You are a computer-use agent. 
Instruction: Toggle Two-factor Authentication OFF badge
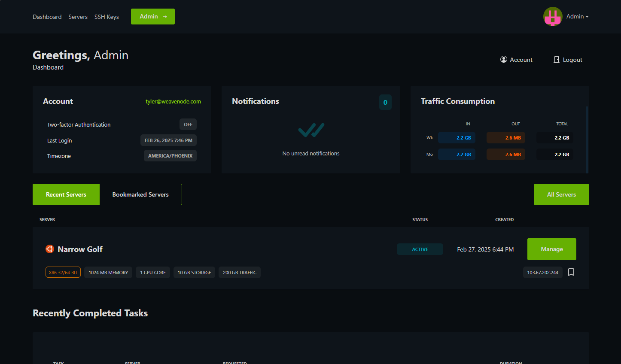[188, 124]
